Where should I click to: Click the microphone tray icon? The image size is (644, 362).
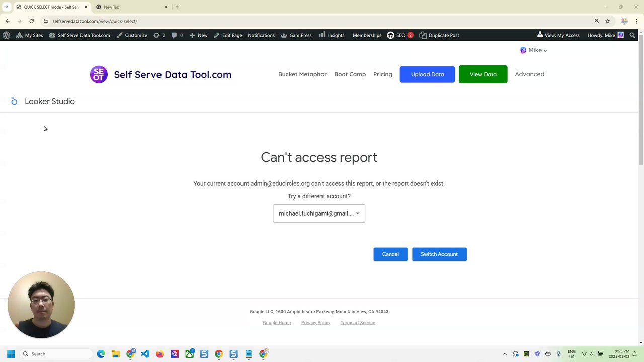[x=558, y=354]
